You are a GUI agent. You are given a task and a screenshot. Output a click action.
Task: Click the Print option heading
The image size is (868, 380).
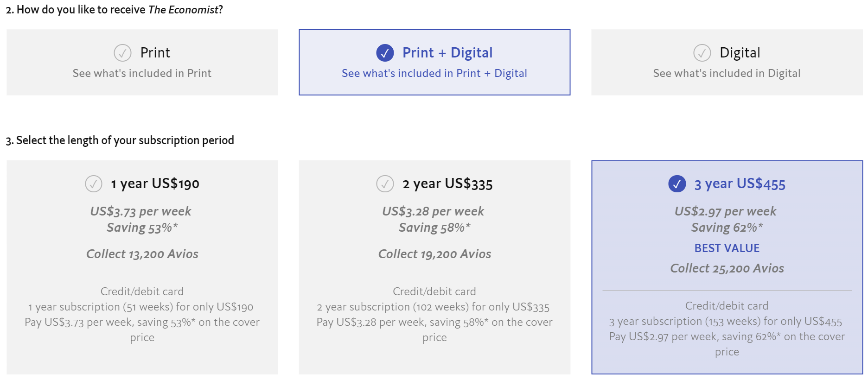[x=155, y=53]
